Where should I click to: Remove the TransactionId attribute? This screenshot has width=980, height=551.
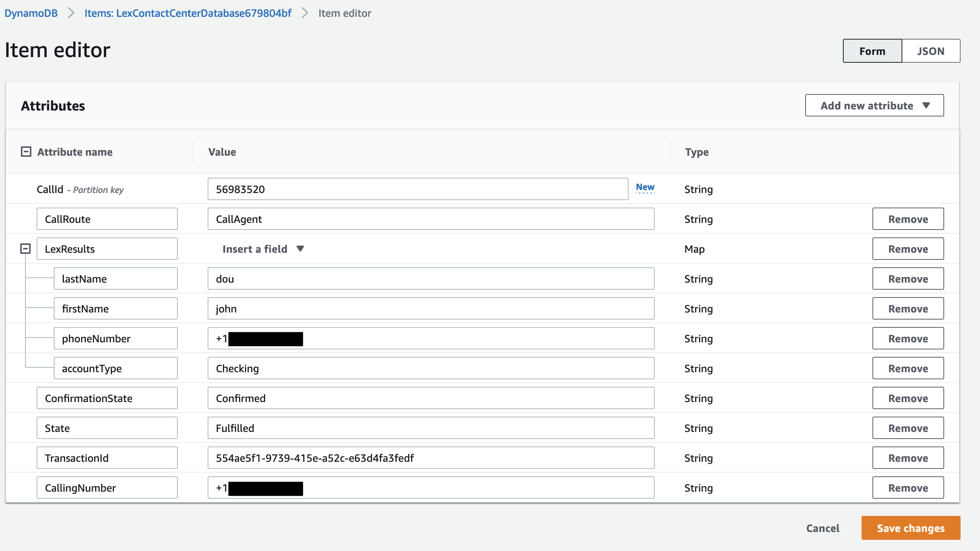[908, 458]
